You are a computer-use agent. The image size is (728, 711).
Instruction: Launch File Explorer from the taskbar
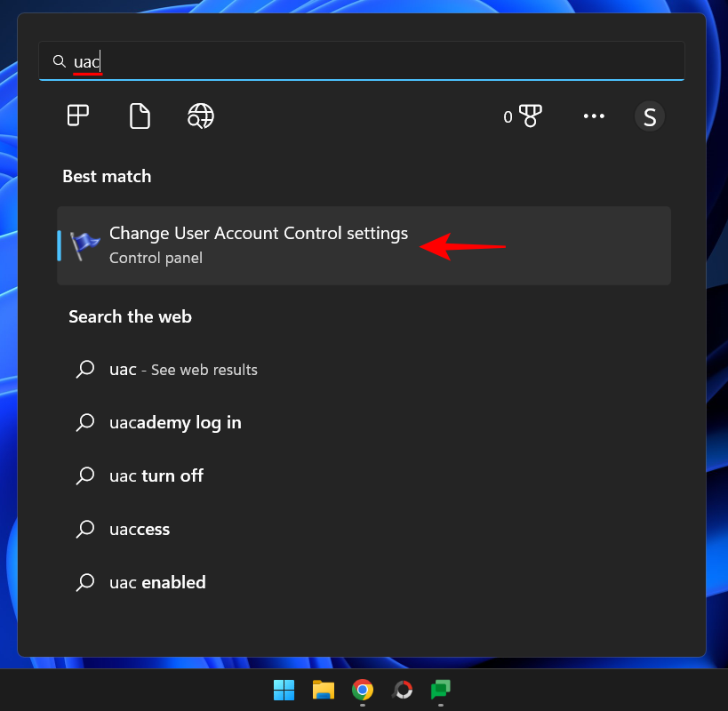[323, 689]
